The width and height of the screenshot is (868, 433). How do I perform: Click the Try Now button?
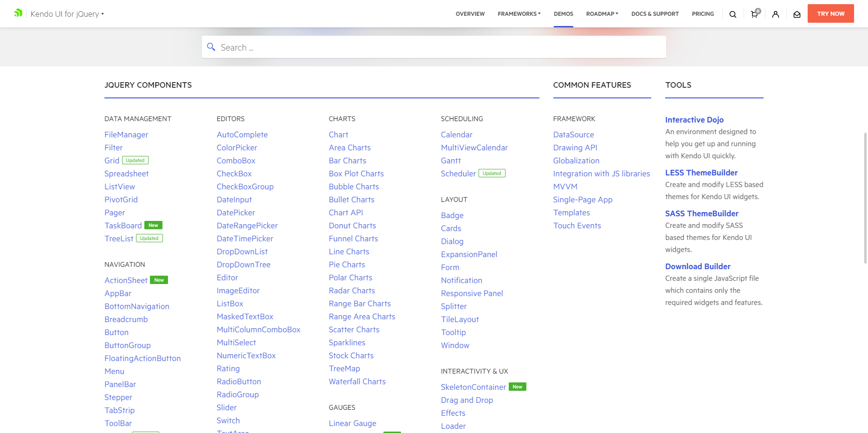pos(831,13)
